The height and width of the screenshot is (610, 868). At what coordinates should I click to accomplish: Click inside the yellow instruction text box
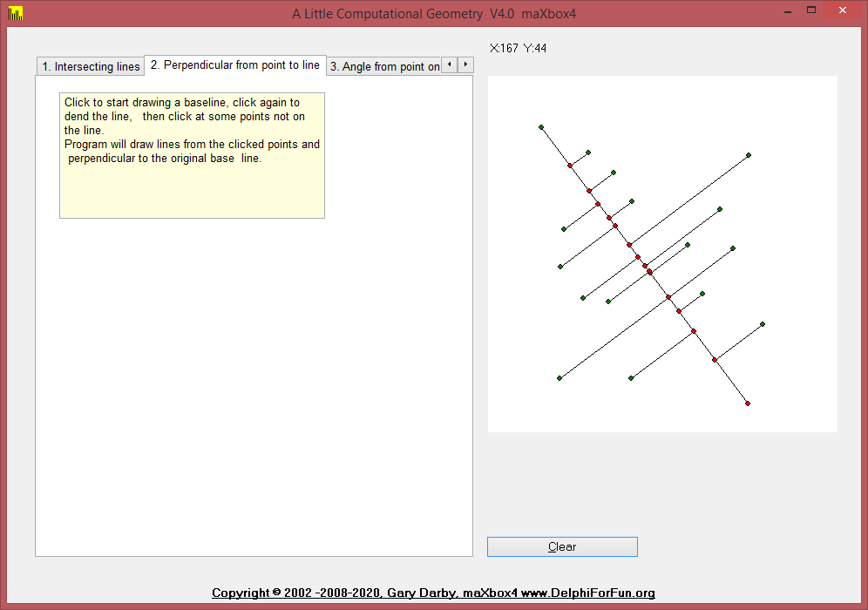coord(192,155)
